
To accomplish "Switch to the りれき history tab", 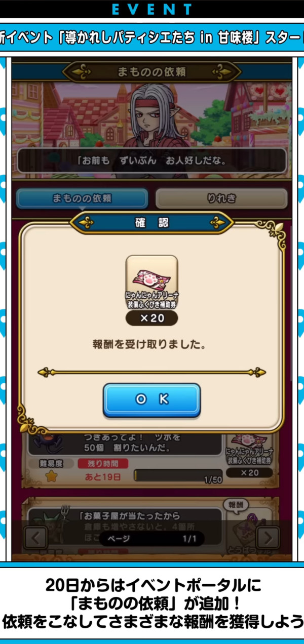I will (221, 198).
